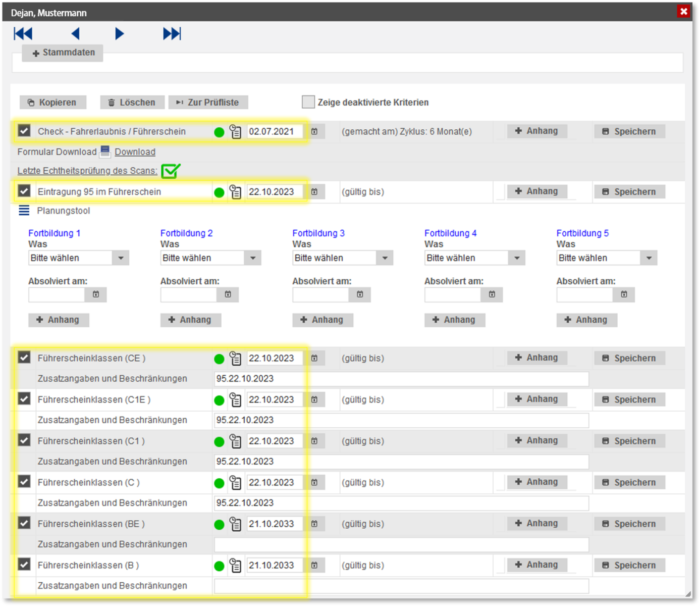Click the Fortbildung 2 heading
700x606 pixels.
point(186,233)
